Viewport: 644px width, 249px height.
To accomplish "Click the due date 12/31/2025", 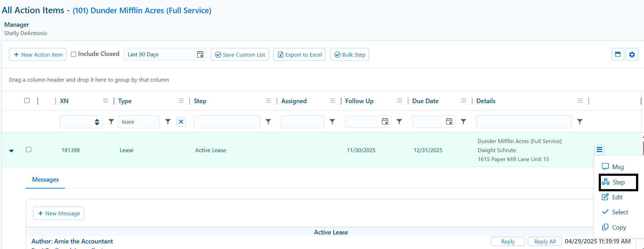I will click(428, 150).
